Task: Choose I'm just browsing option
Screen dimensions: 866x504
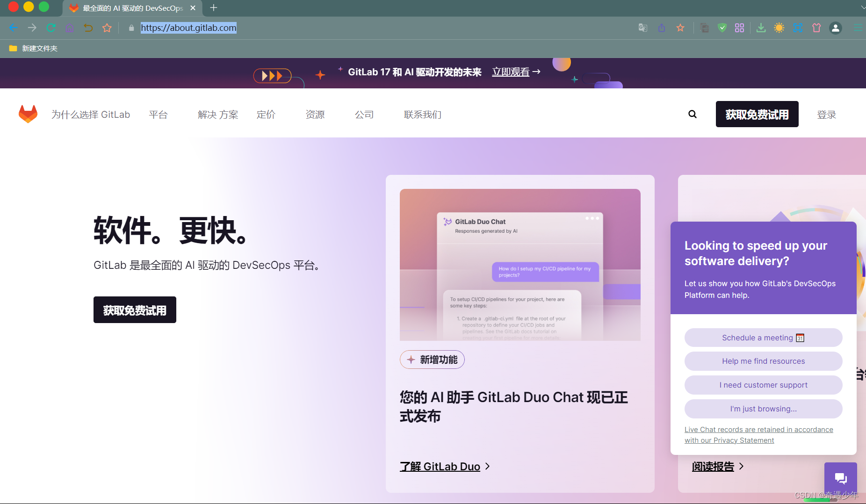Action: 764,409
